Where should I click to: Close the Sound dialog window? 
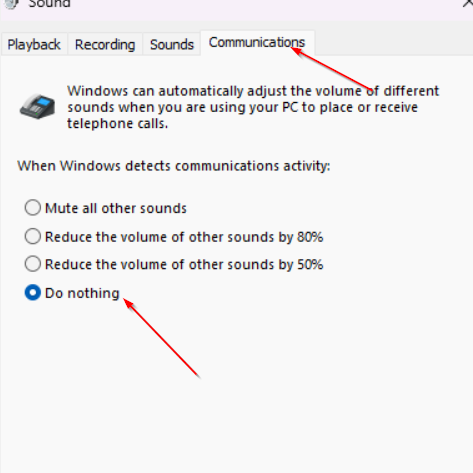[x=468, y=3]
